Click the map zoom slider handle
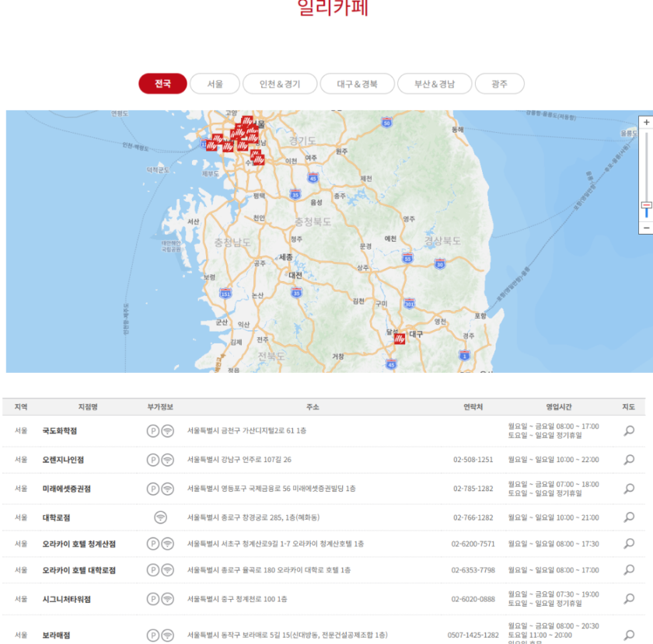Image resolution: width=653 pixels, height=644 pixels. (646, 205)
